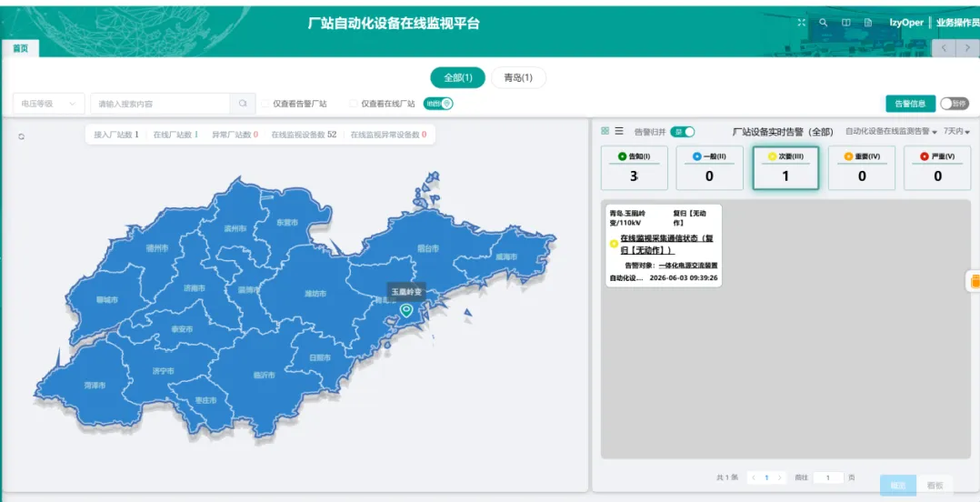This screenshot has width=980, height=502.
Task: Select 东营市 region on the map
Action: pos(286,223)
